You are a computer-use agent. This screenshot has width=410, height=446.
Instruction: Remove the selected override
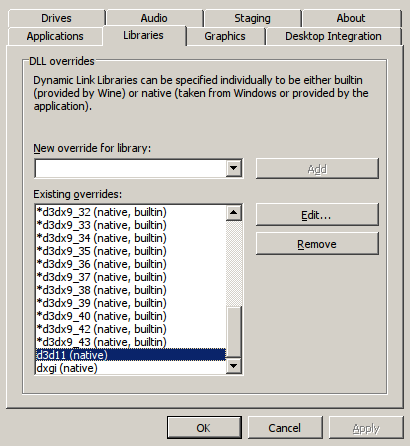(317, 244)
